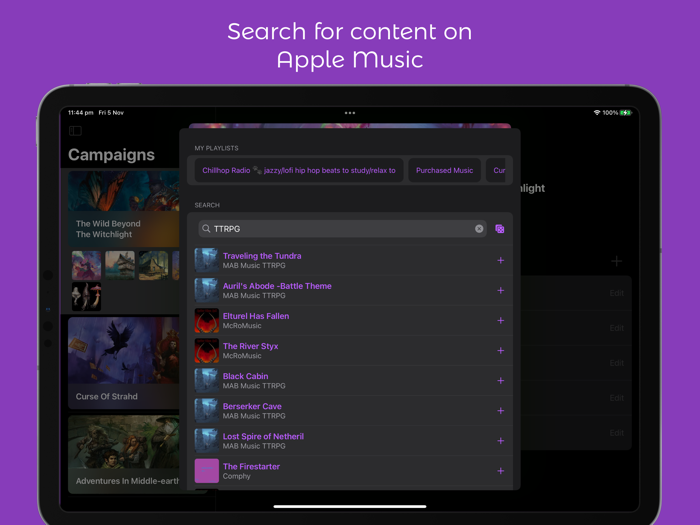This screenshot has width=700, height=525.
Task: Select the Berserker Cave song title
Action: coord(252,407)
